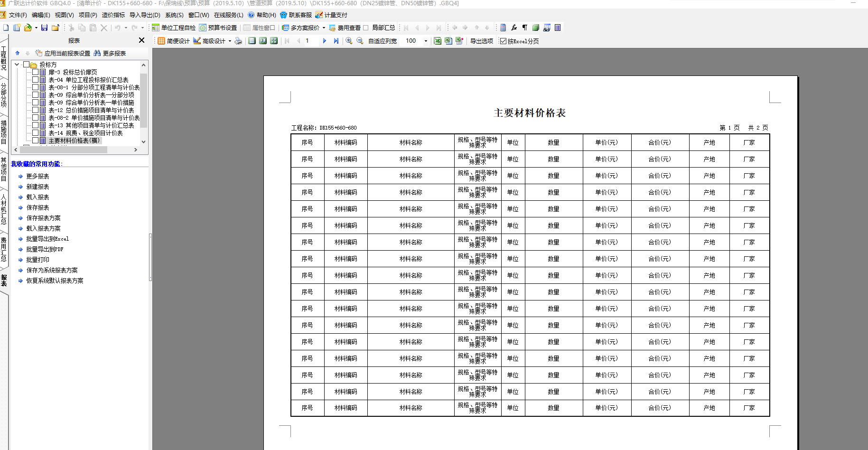Open 视图(V) menu

(64, 15)
